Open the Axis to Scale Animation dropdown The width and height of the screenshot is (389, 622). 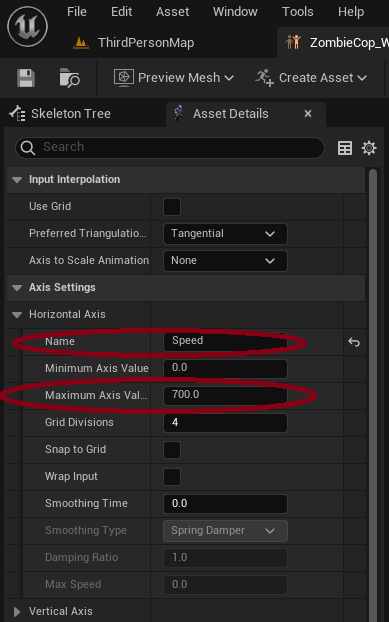tap(225, 261)
